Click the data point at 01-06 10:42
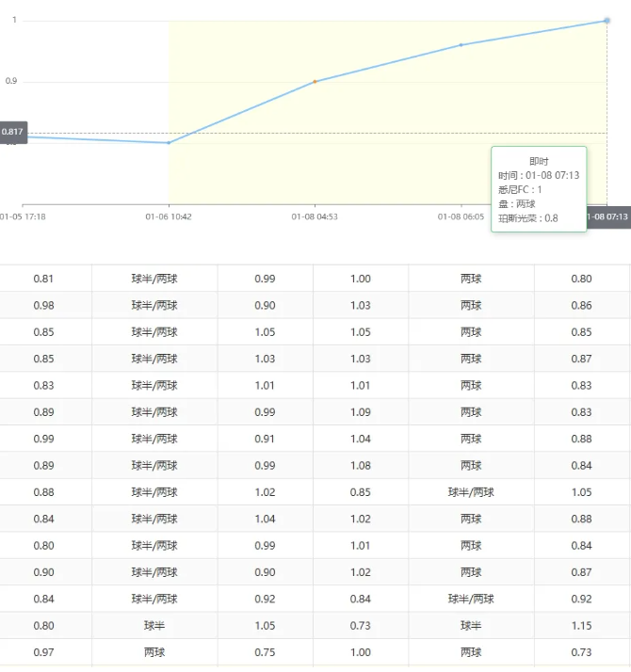 pos(169,143)
